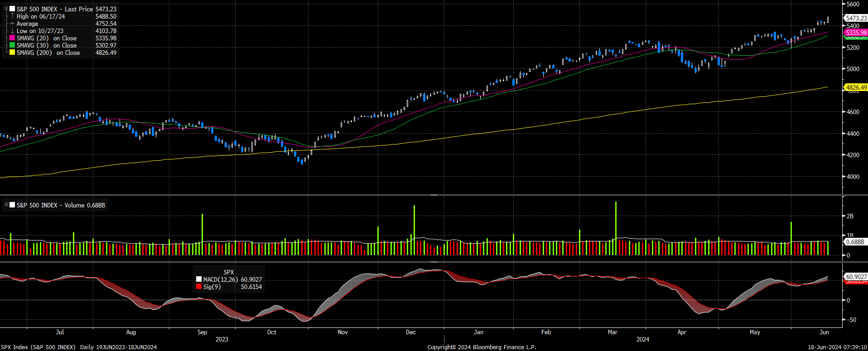Screen dimensions: 868x351
Task: Click the 4000 y-axis label
Action: click(x=853, y=177)
